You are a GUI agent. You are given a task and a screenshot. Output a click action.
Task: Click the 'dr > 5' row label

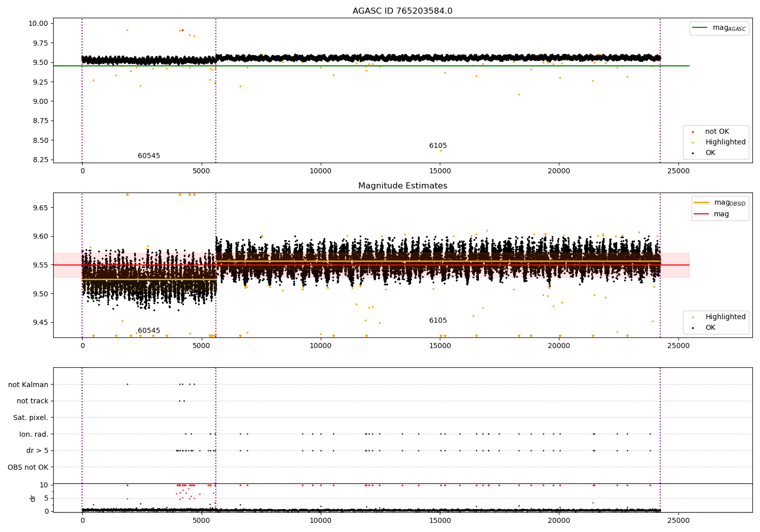pyautogui.click(x=37, y=451)
